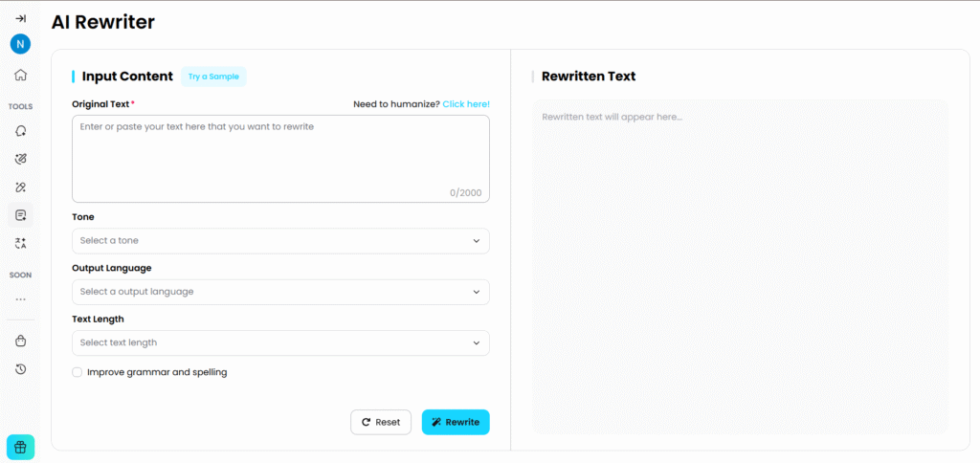980x463 pixels.
Task: Click the three-dots icon under SOON
Action: click(x=21, y=299)
